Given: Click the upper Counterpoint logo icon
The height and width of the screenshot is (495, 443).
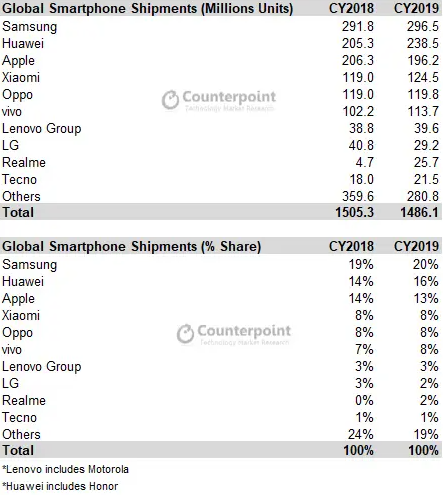Looking at the screenshot, I should tap(170, 100).
